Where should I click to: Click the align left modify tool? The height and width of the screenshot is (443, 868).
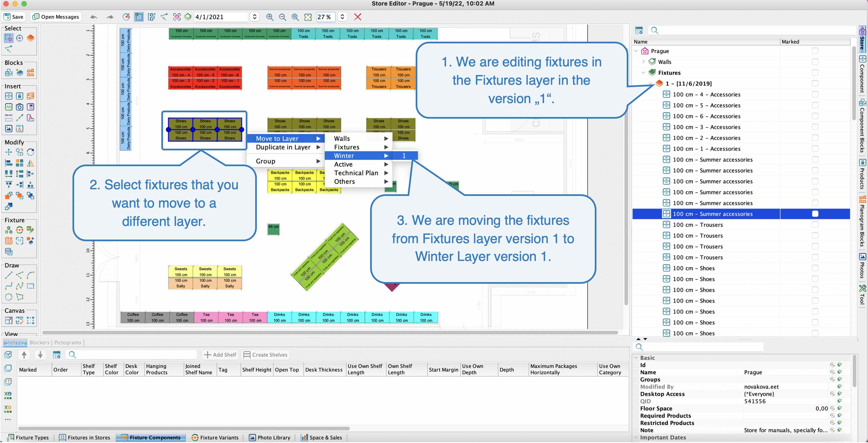point(8,163)
